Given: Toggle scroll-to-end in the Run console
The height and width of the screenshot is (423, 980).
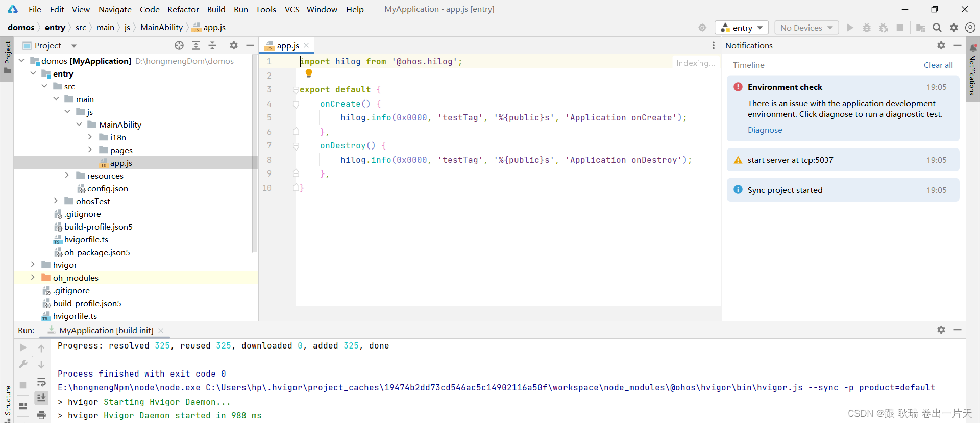Looking at the screenshot, I should (x=41, y=398).
